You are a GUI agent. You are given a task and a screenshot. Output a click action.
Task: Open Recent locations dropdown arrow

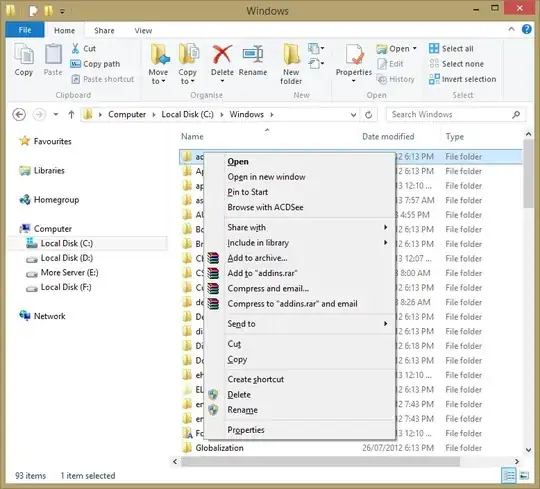[56, 114]
